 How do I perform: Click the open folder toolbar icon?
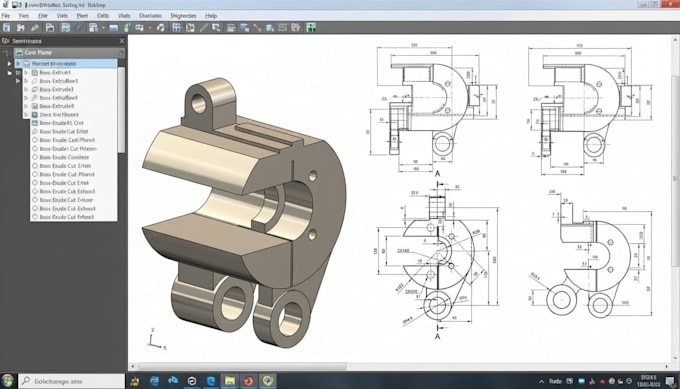[50, 28]
